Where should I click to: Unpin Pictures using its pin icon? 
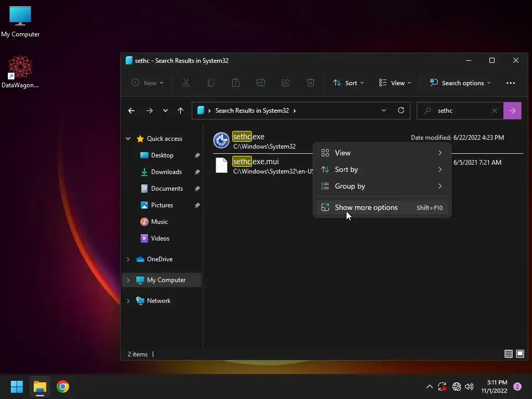click(197, 205)
